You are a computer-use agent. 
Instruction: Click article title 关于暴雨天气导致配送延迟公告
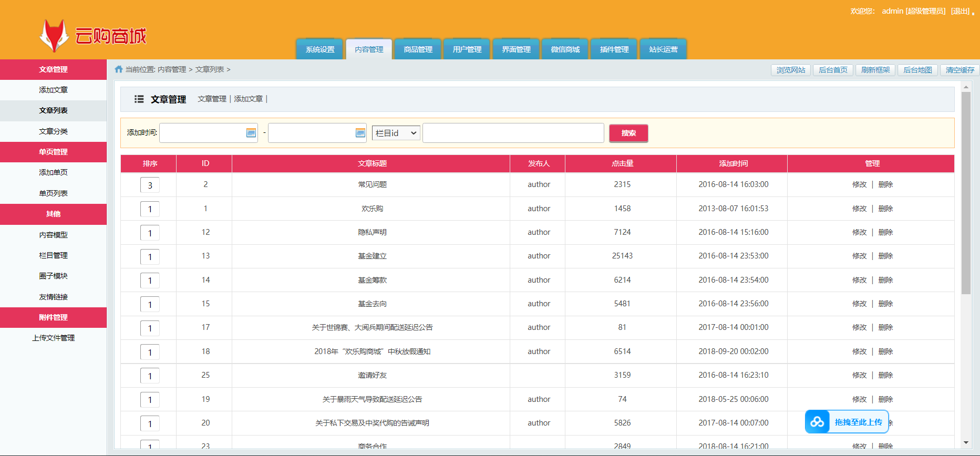point(372,399)
